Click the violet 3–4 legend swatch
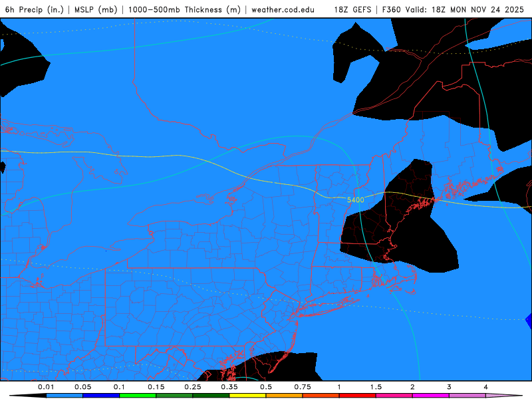532x399 pixels. coord(467,396)
